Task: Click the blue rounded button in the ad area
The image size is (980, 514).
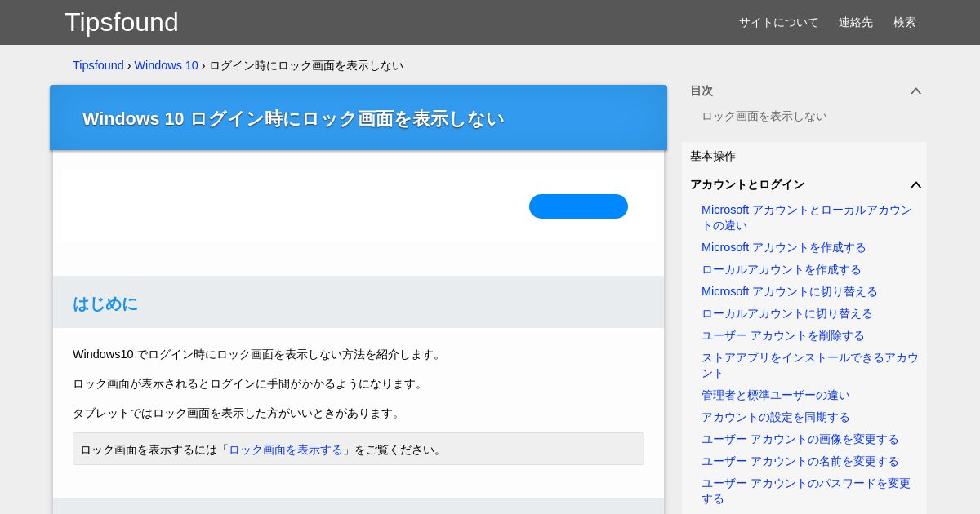Action: click(x=578, y=206)
